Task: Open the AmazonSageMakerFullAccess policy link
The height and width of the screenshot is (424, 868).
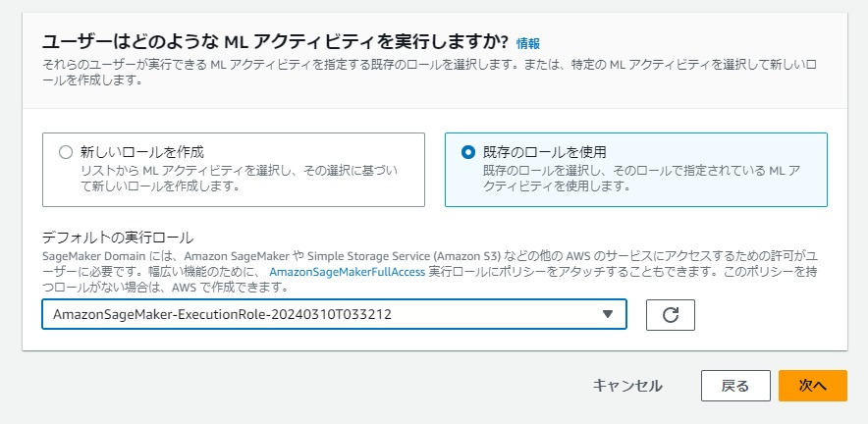Action: click(348, 271)
